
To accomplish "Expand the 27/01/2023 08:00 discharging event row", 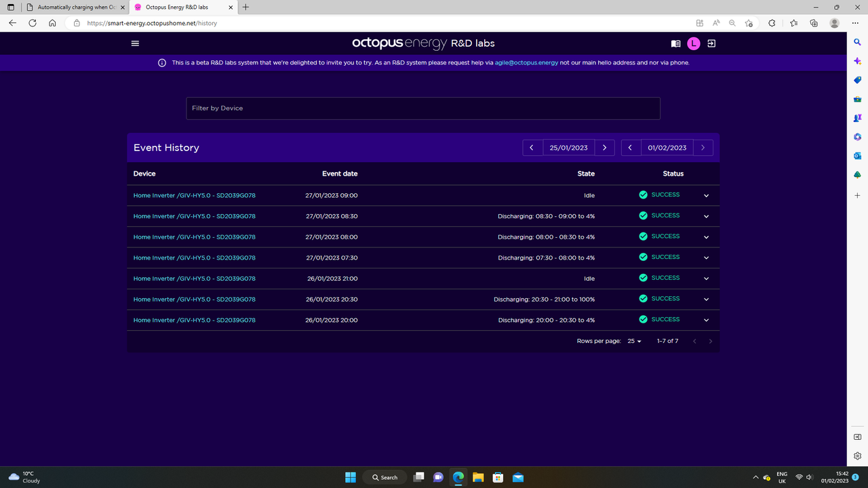I will [706, 237].
